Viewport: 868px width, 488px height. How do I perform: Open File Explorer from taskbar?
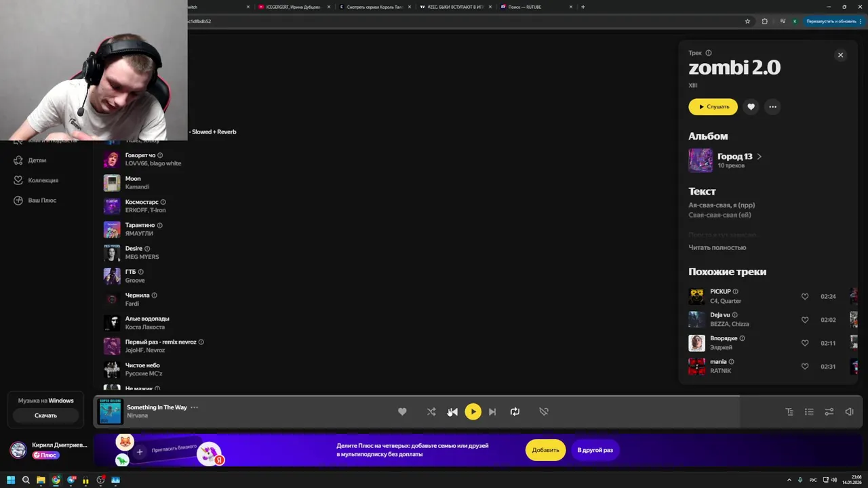click(x=41, y=480)
